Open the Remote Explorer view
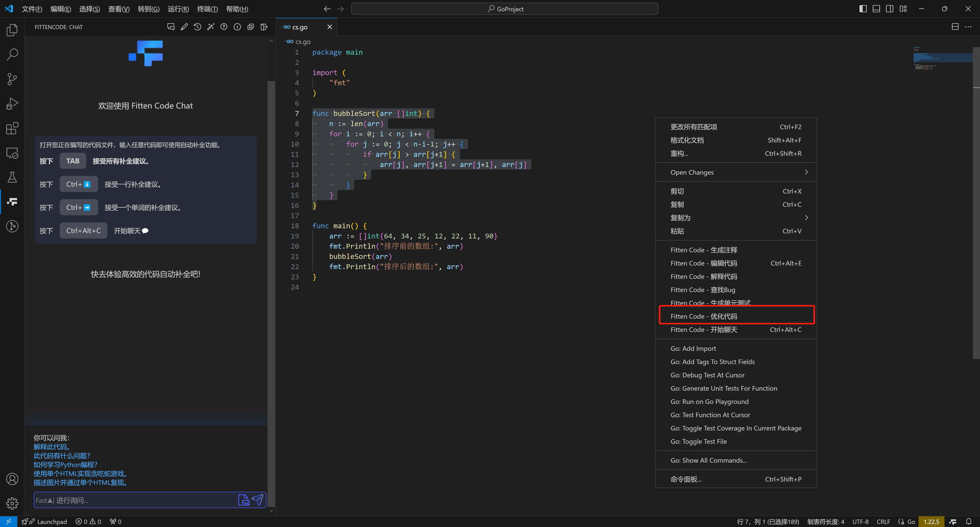Viewport: 980px width, 527px height. [12, 153]
